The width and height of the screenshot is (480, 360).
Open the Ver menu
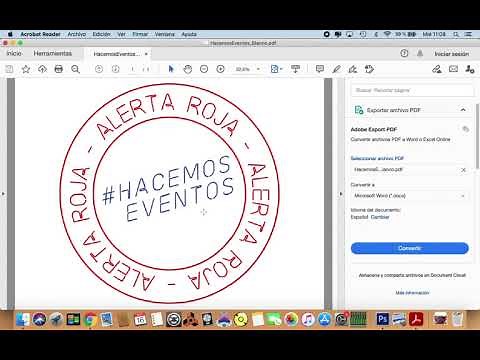[121, 34]
